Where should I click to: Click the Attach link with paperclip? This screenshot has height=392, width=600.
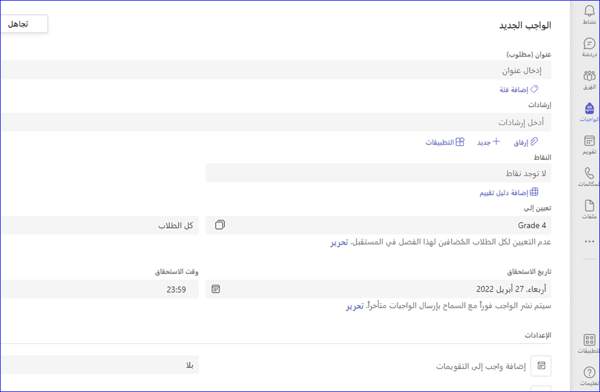pyautogui.click(x=526, y=142)
